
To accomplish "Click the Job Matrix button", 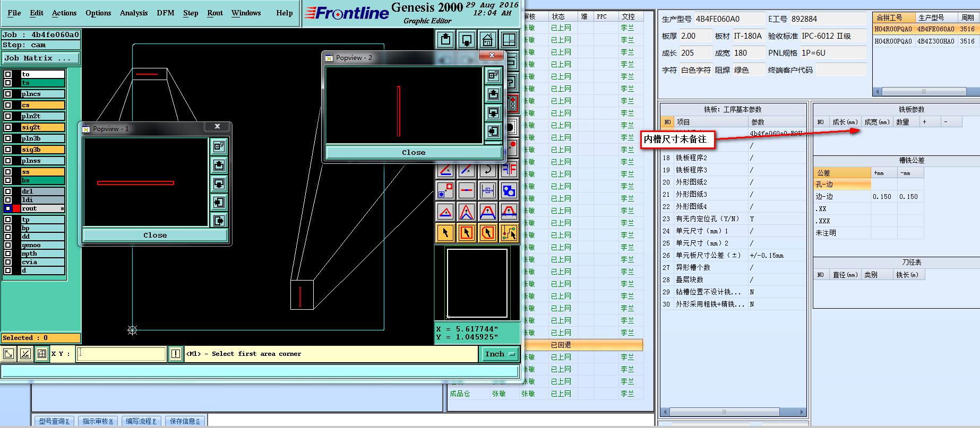I will tap(41, 58).
